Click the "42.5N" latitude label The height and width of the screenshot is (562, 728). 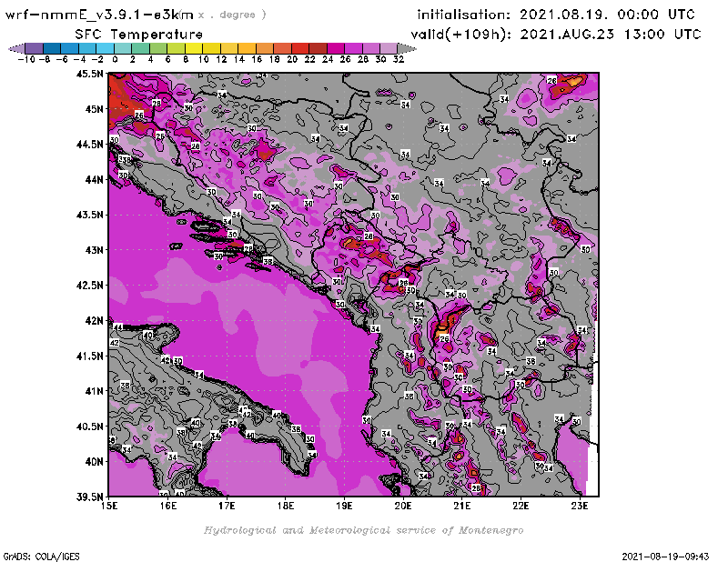(x=90, y=286)
